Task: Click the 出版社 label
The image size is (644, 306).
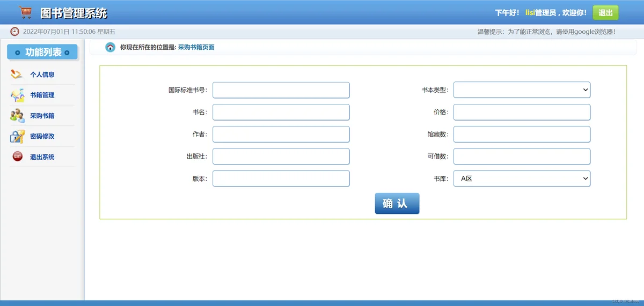Action: click(197, 156)
